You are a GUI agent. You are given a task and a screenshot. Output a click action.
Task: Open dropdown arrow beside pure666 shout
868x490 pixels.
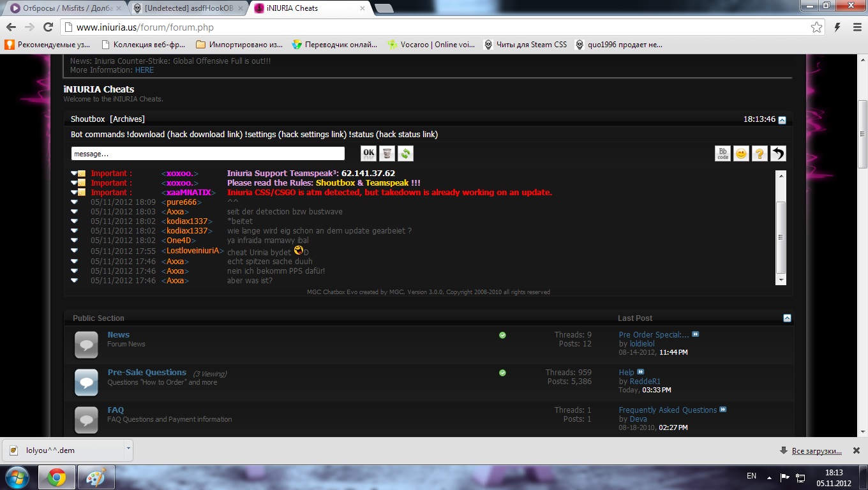point(74,202)
